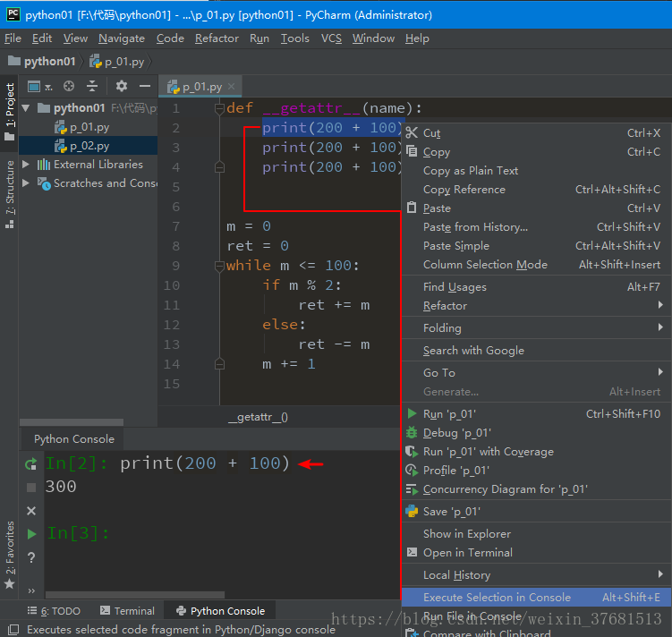Viewport: 672px width, 637px height.
Task: Click Column Selection Mode entry
Action: click(536, 265)
